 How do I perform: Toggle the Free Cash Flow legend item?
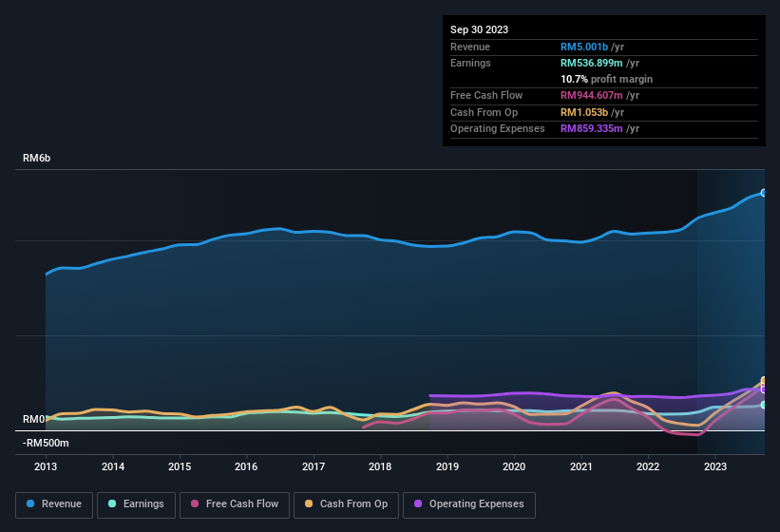tap(234, 503)
